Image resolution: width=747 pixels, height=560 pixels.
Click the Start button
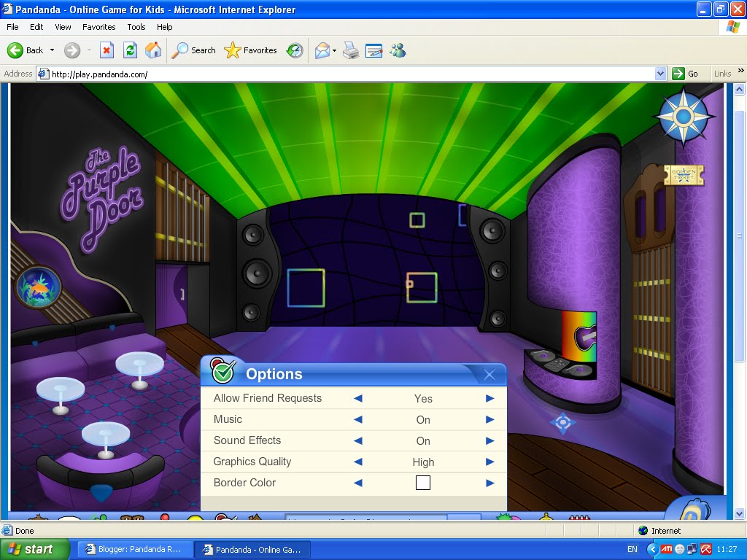[x=35, y=549]
